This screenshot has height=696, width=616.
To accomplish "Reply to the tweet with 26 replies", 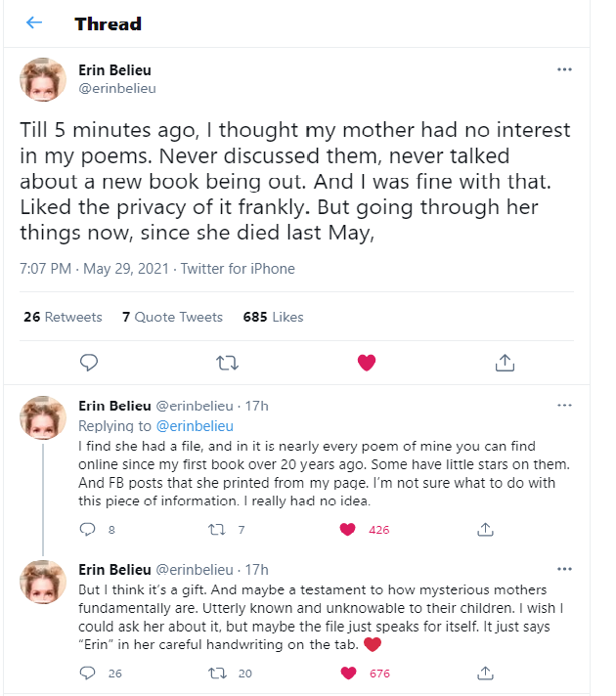I will (88, 673).
